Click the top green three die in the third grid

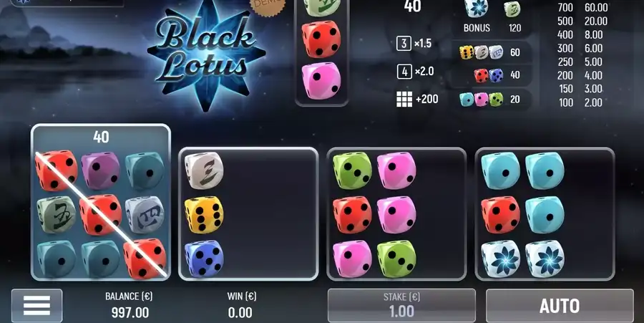coord(352,170)
